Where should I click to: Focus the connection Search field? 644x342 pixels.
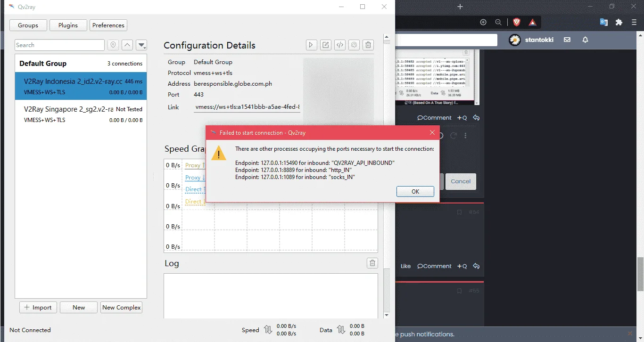[60, 45]
